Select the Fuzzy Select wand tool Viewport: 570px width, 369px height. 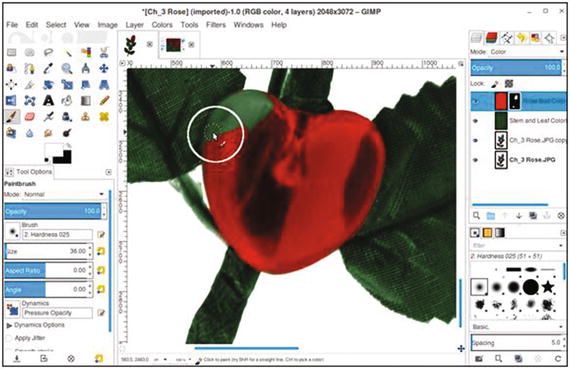pyautogui.click(x=68, y=53)
